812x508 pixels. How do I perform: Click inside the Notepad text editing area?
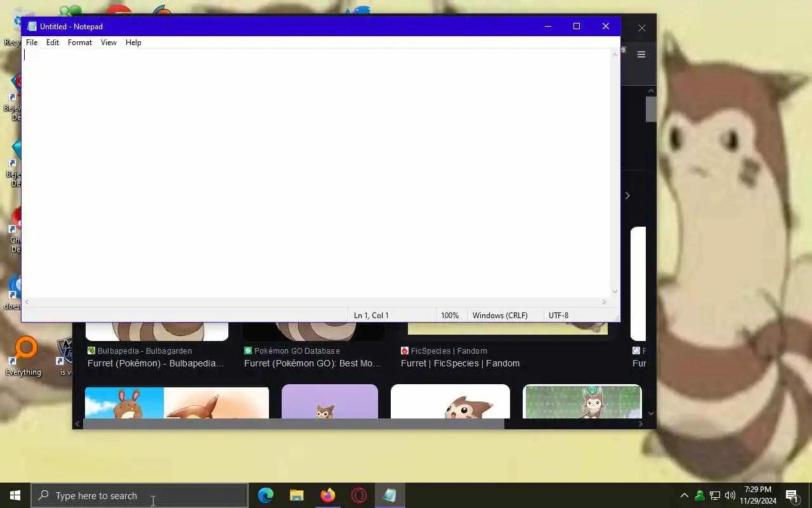click(x=316, y=173)
